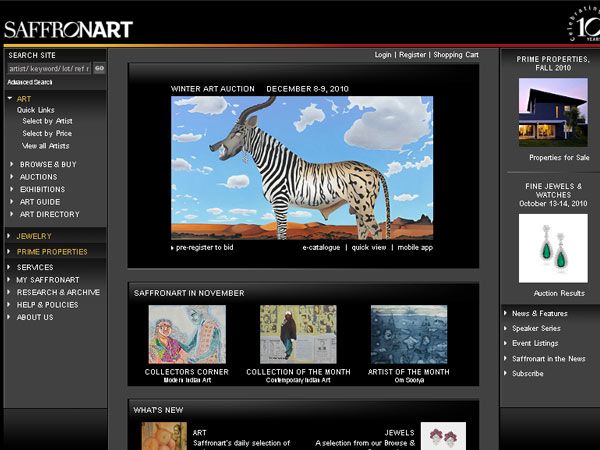Open HELP & POLICIES menu item
The height and width of the screenshot is (450, 600).
click(47, 305)
